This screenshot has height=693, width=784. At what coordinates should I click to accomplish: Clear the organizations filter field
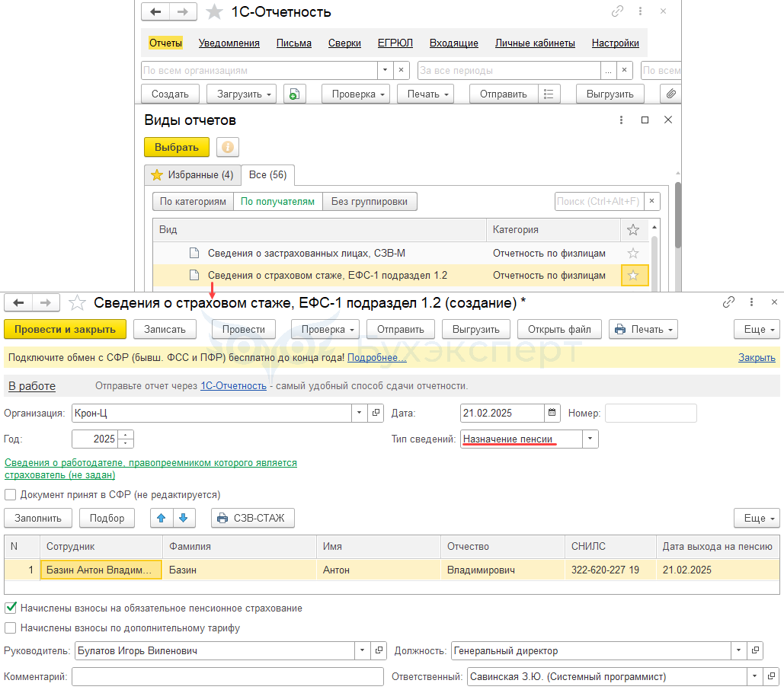401,71
